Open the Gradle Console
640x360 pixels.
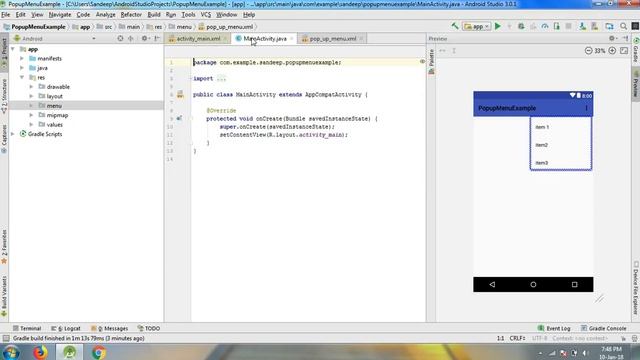pos(604,328)
